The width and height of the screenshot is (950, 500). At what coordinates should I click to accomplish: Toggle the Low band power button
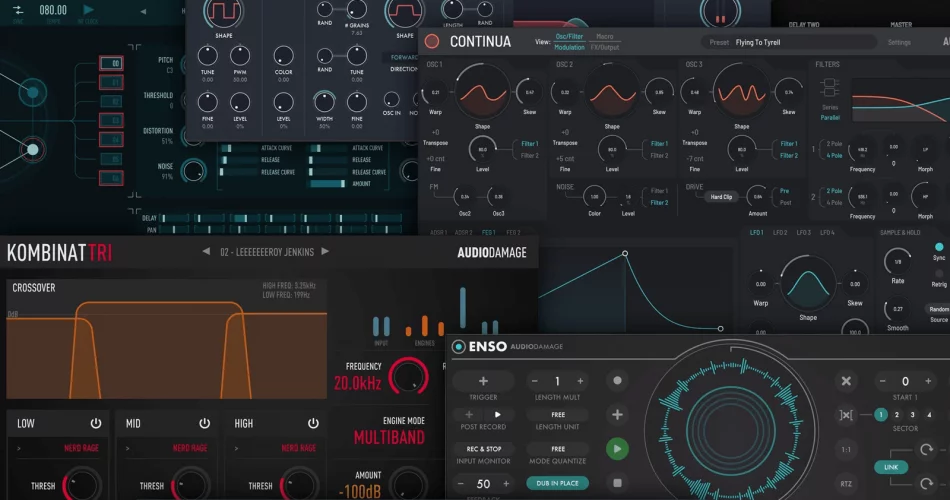96,423
